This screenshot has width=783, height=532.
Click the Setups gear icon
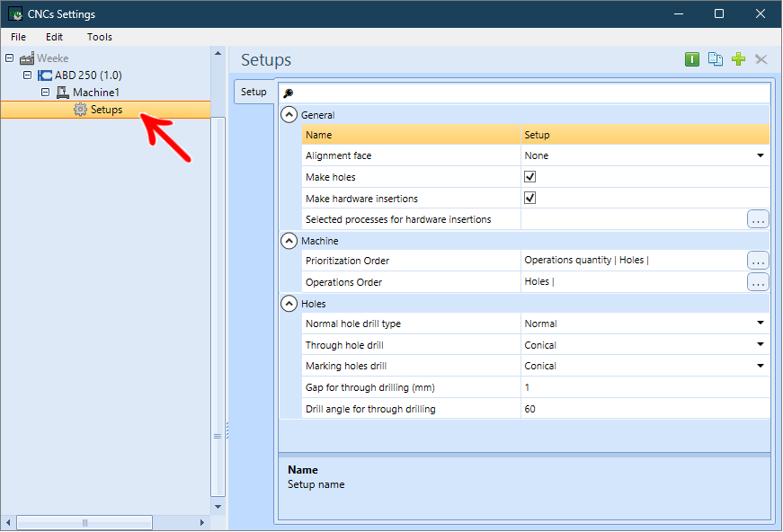[80, 110]
